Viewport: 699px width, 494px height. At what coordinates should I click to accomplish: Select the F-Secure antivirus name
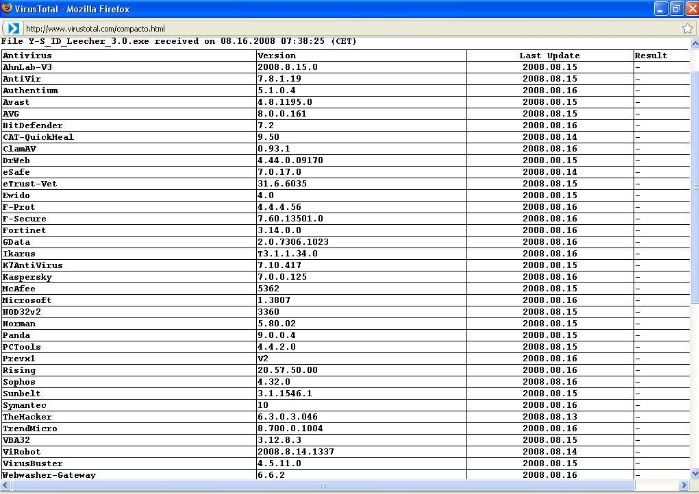tap(25, 218)
